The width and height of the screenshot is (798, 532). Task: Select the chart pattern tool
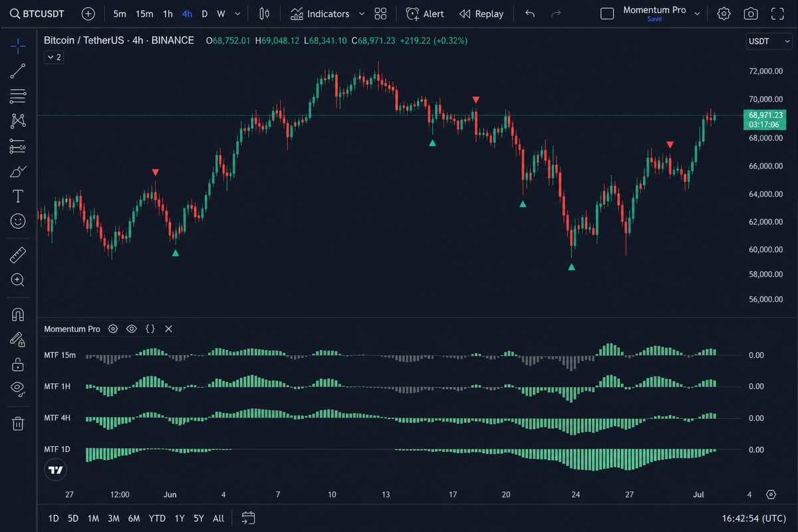(18, 121)
